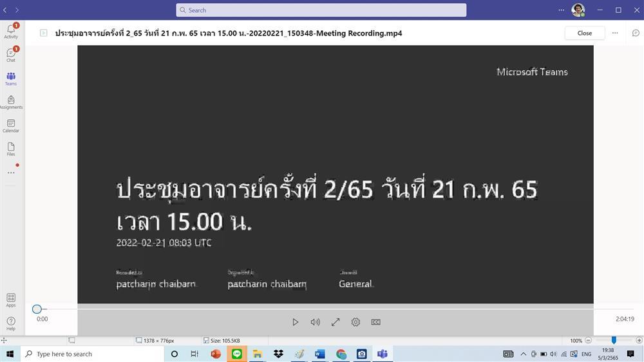Go back using the back arrow
The height and width of the screenshot is (362, 644).
point(5,10)
